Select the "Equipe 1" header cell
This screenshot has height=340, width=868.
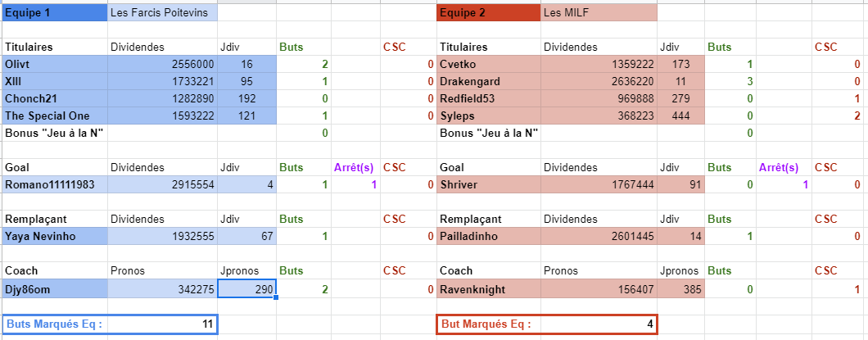tap(55, 13)
